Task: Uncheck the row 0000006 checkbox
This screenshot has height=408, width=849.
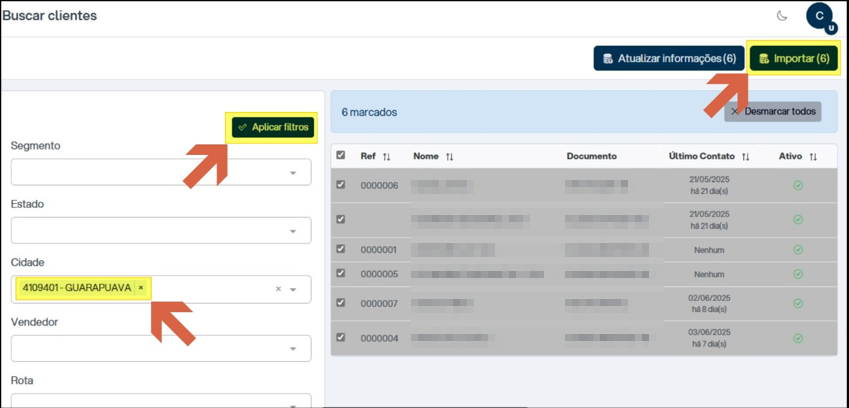Action: point(341,185)
